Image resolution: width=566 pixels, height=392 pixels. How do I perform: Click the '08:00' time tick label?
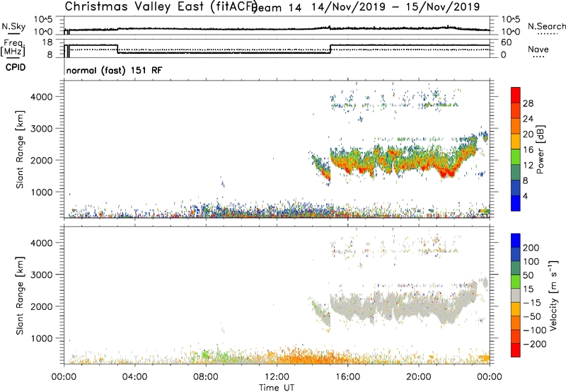click(x=206, y=377)
